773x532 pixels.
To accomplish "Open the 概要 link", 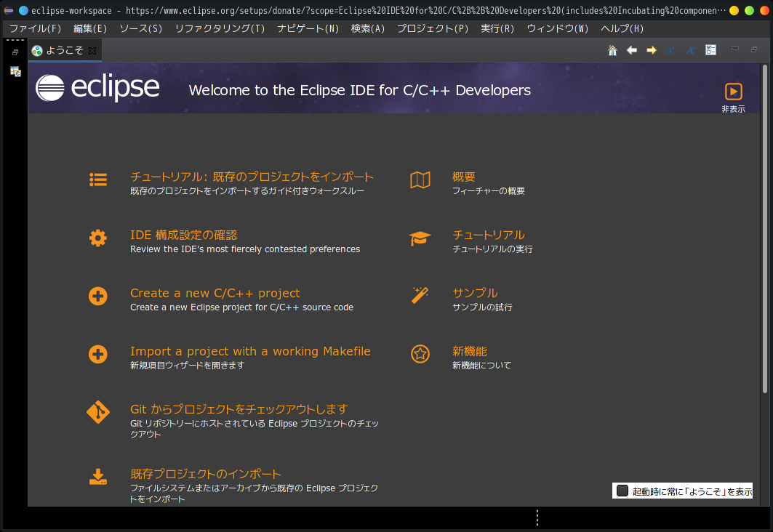I will [464, 177].
